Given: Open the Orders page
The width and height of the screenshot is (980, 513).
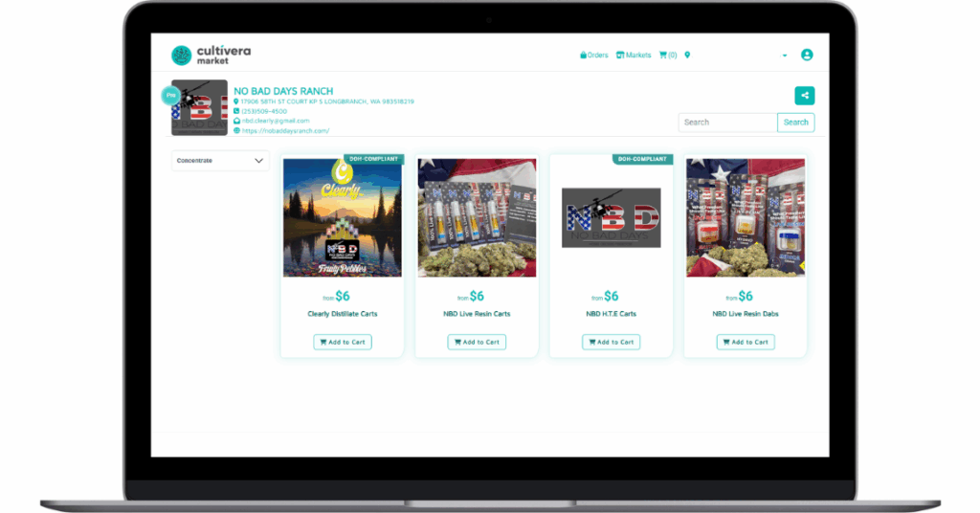Looking at the screenshot, I should point(593,55).
